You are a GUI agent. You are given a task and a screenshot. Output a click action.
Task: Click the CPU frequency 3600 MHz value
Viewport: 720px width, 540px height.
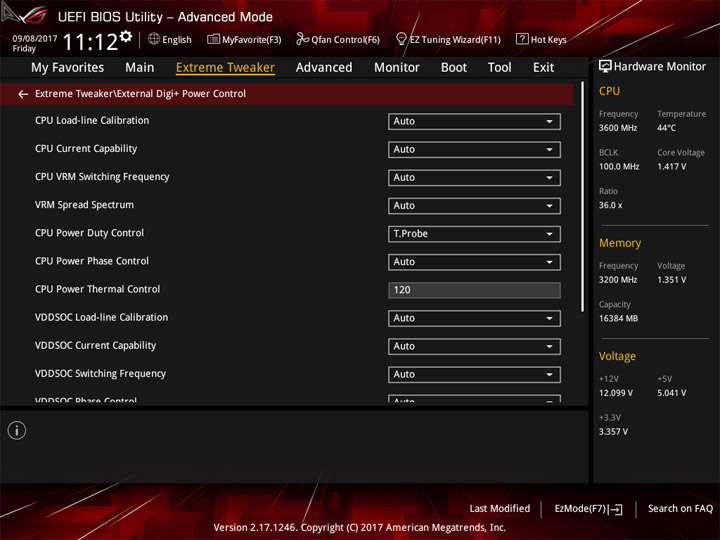(x=618, y=128)
